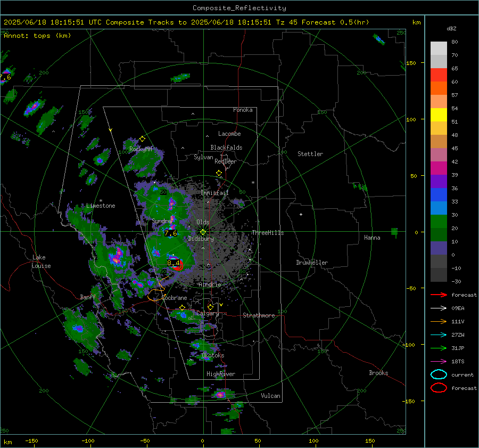Image resolution: width=479 pixels, height=448 pixels.
Task: Click the Sundre label
Action: click(161, 221)
